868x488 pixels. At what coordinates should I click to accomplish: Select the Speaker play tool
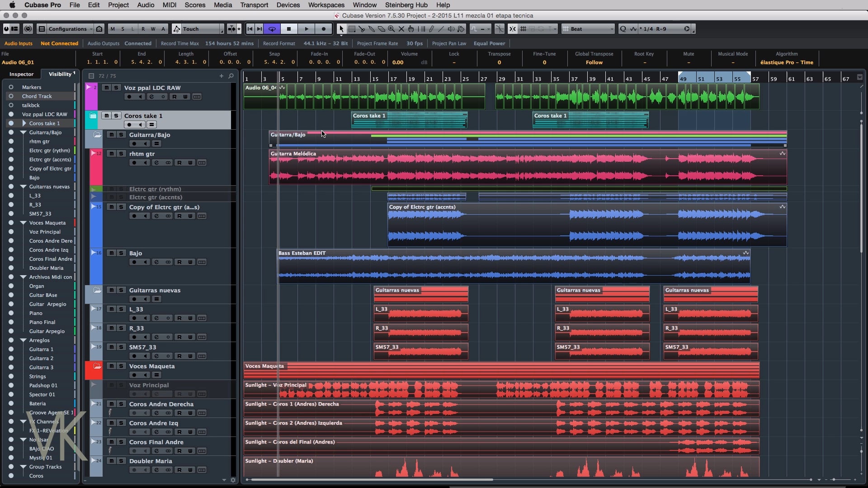tap(451, 29)
